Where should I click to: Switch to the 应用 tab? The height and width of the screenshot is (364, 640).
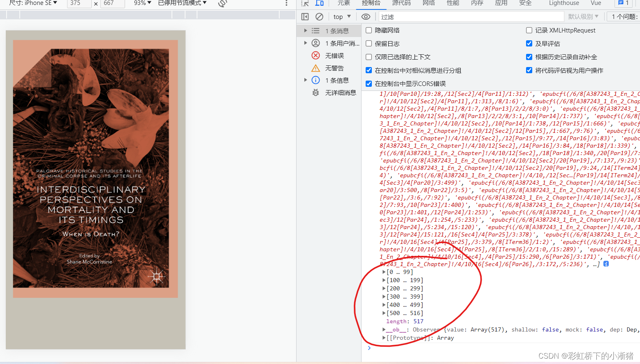(x=501, y=3)
